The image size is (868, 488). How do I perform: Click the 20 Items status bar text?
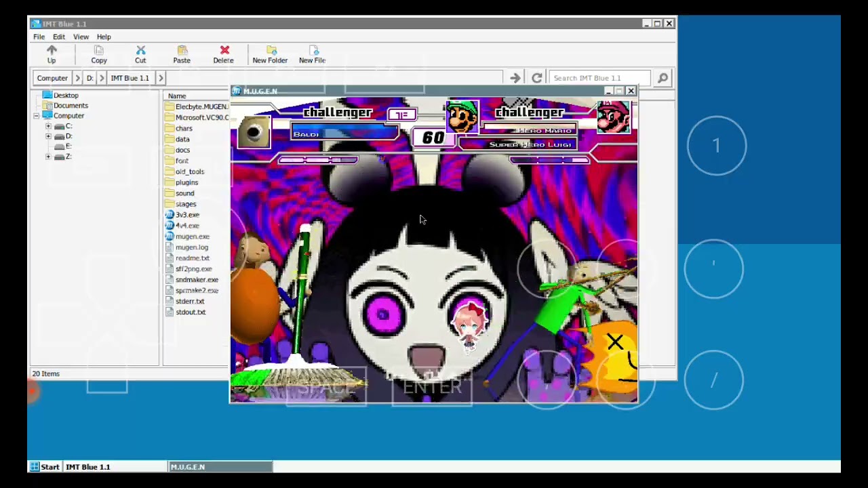(x=46, y=373)
